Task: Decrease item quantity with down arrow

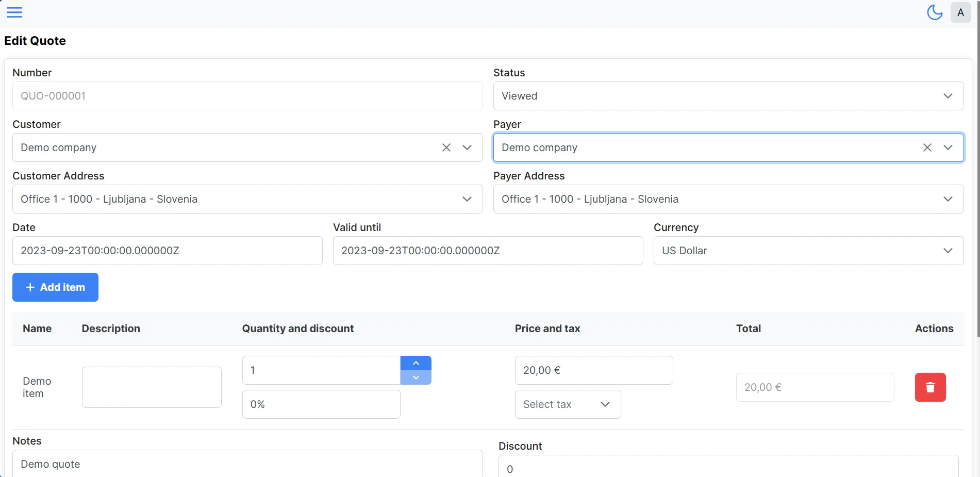Action: point(416,377)
